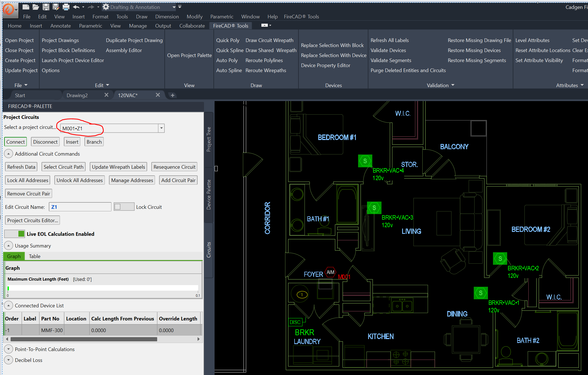Viewport: 588px width, 375px height.
Task: Click the workspace gear icon
Action: pos(106,7)
